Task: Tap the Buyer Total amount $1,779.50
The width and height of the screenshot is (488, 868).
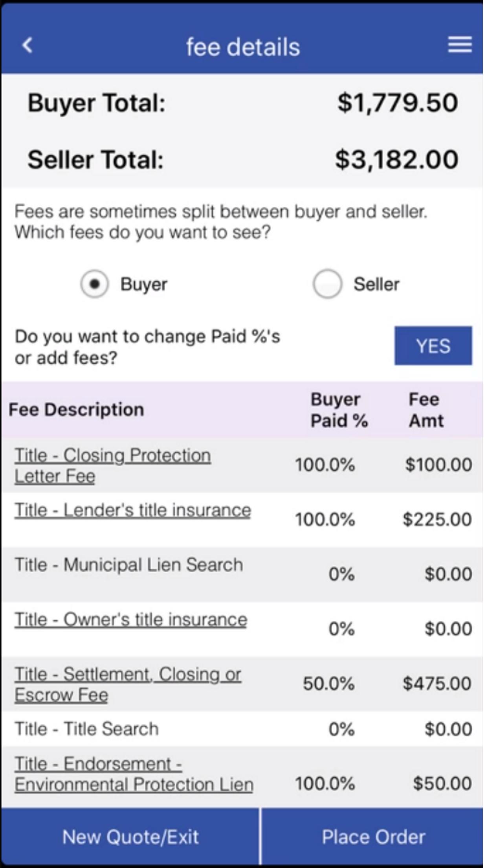Action: [398, 103]
